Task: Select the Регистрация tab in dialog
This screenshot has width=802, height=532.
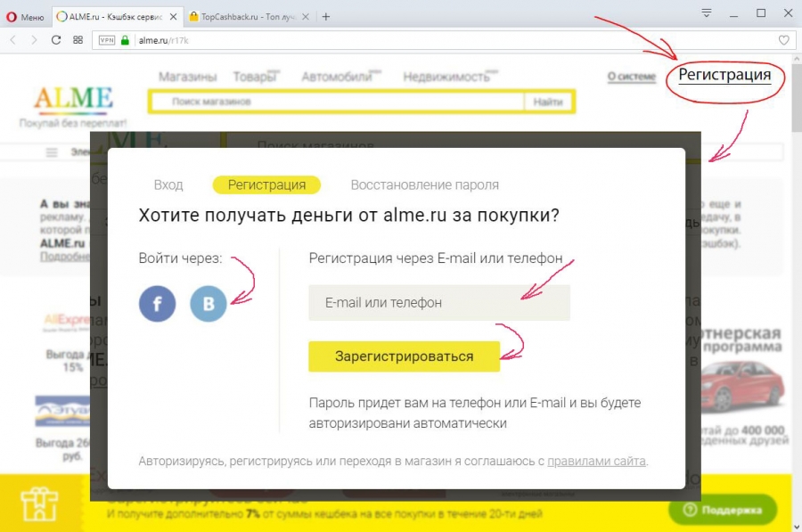Action: 266,185
